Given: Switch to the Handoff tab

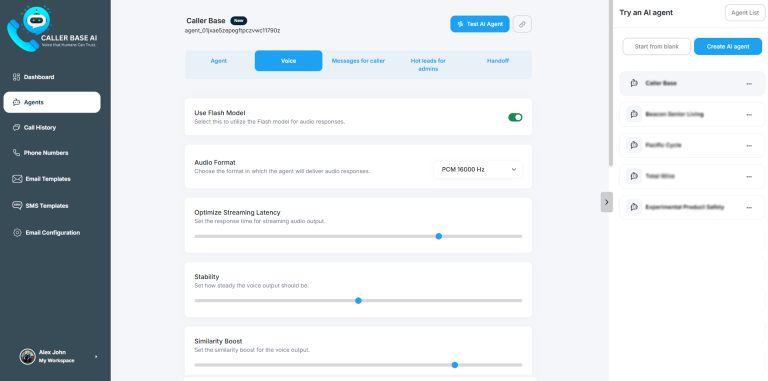Looking at the screenshot, I should (498, 61).
